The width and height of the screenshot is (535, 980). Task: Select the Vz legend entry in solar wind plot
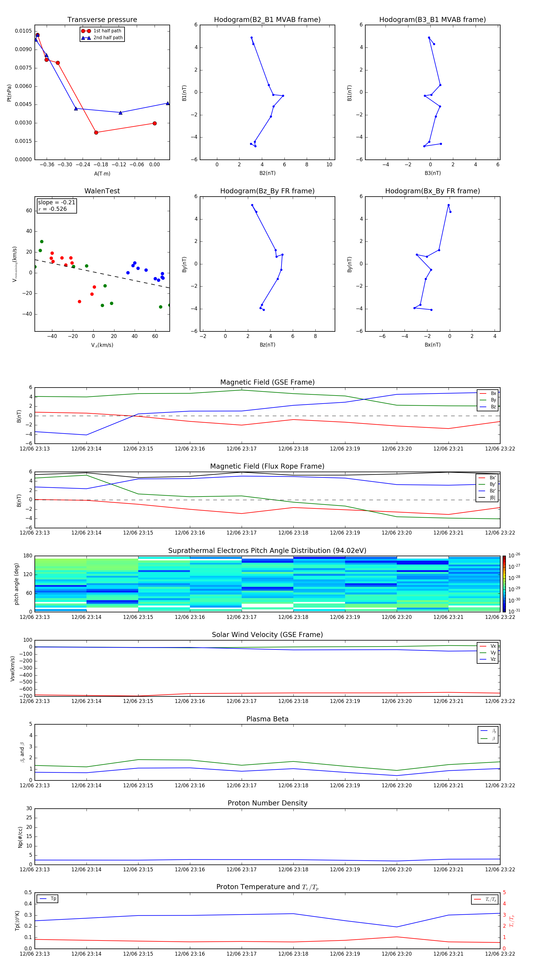point(488,659)
